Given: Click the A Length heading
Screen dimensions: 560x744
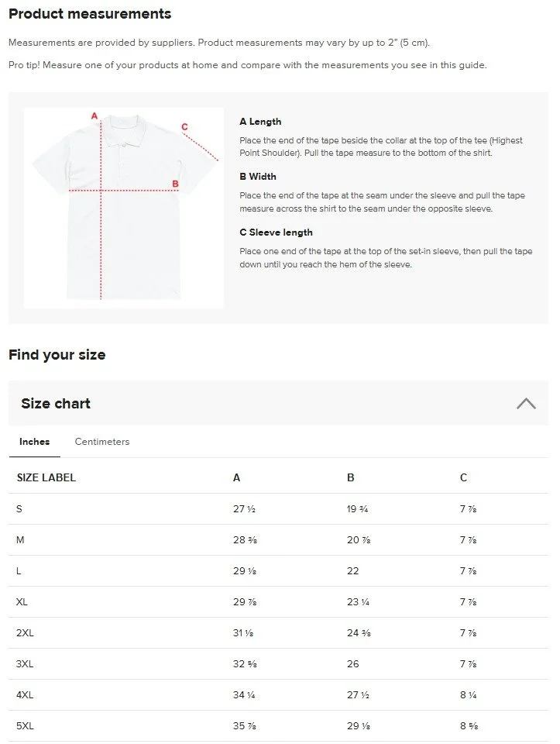Looking at the screenshot, I should pyautogui.click(x=260, y=122).
